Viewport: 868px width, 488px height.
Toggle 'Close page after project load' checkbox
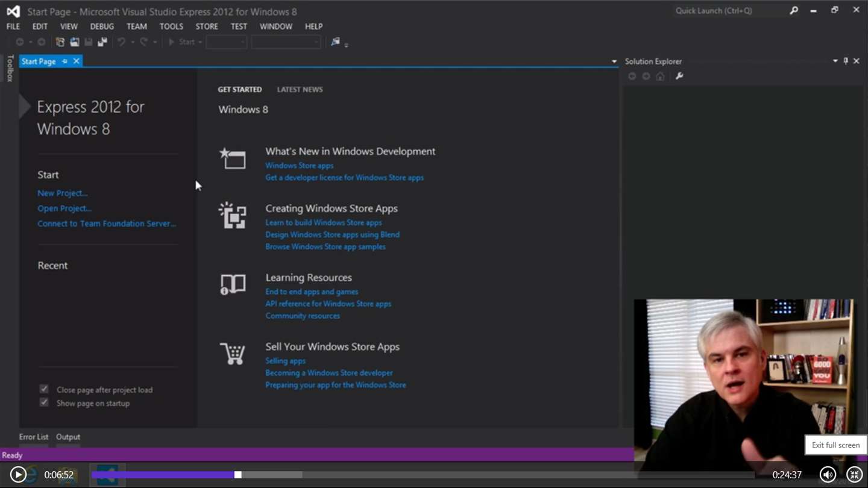tap(44, 389)
